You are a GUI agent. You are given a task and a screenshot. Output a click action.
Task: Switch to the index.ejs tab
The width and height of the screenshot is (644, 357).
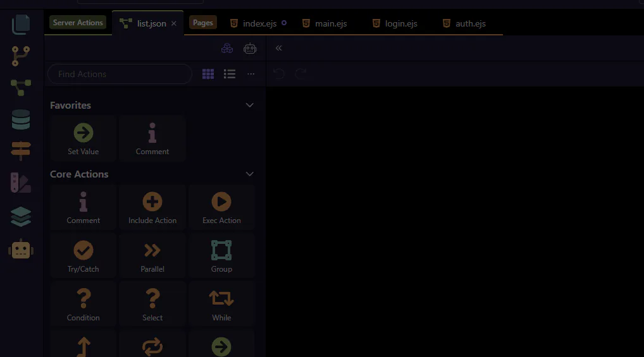tap(259, 23)
